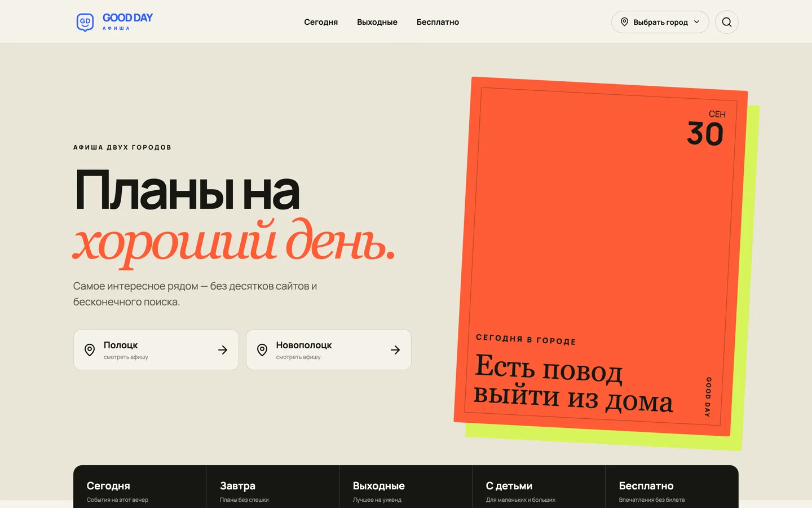The height and width of the screenshot is (508, 812).
Task: Open Полоцк city listing
Action: tap(156, 350)
